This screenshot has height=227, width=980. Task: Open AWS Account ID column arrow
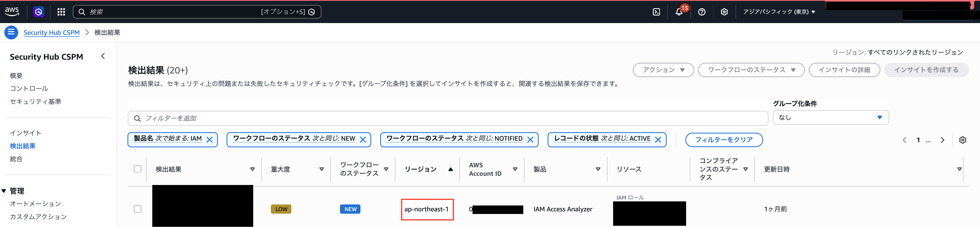coord(515,170)
